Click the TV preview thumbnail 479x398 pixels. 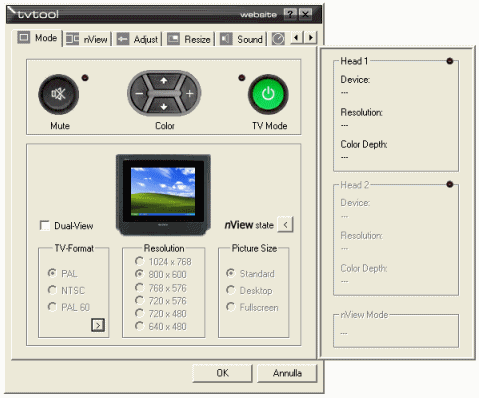(163, 195)
